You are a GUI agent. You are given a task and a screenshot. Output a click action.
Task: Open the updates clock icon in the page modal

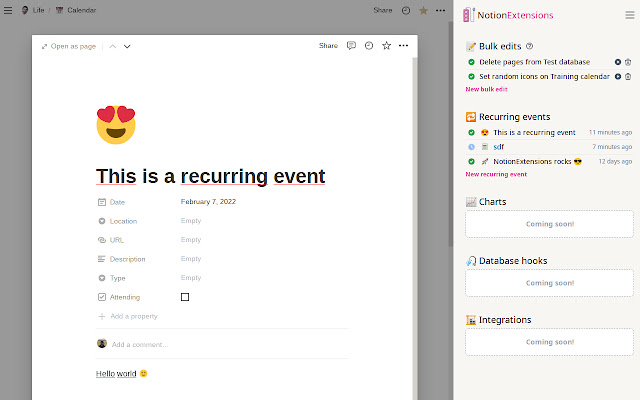pyautogui.click(x=369, y=46)
